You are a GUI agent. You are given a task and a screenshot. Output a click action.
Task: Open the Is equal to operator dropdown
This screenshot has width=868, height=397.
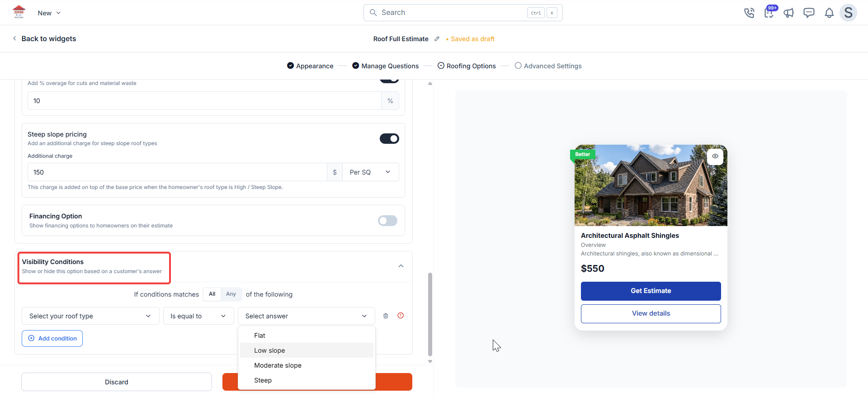(198, 316)
